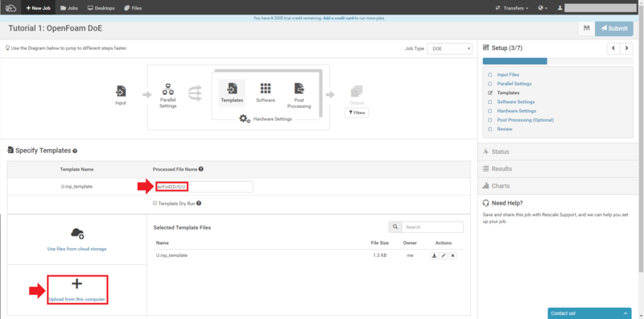
Task: Tick the Software Settings checkbox
Action: click(x=489, y=102)
